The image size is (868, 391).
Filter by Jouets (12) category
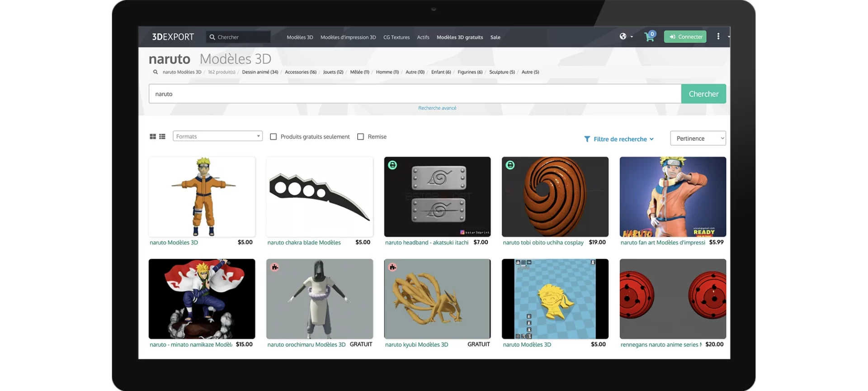tap(333, 72)
